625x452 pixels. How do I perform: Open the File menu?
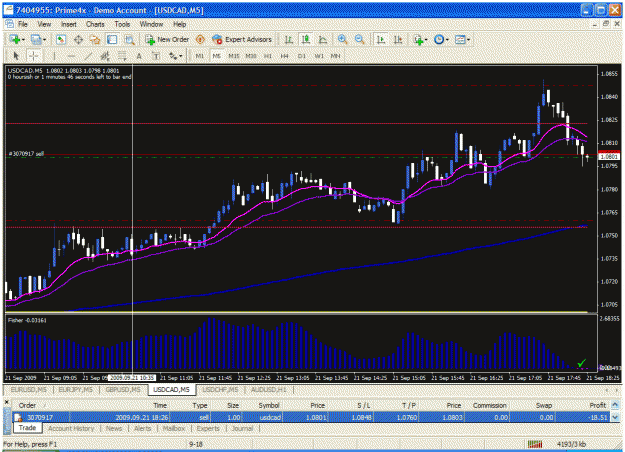23,24
